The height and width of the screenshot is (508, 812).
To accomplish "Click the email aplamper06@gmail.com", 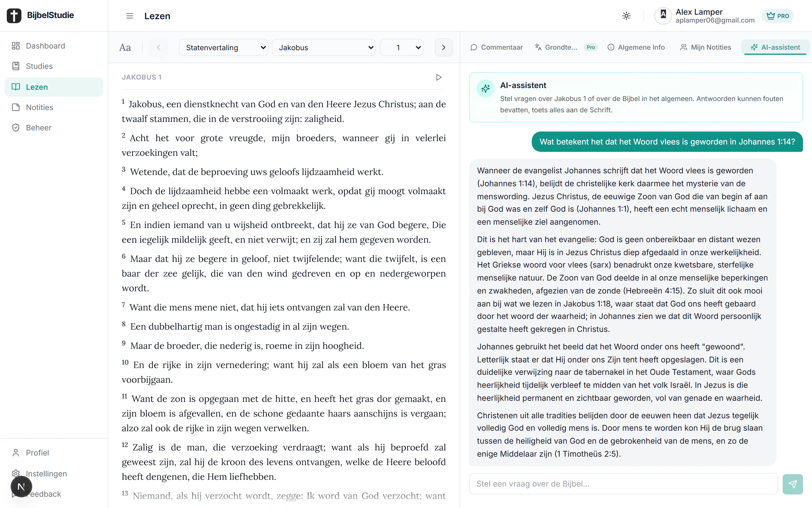I will tap(715, 21).
